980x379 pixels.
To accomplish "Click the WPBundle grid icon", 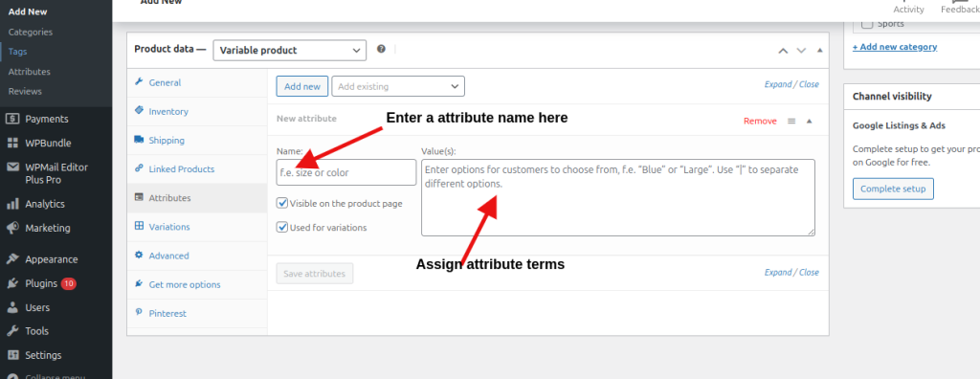I will (12, 143).
